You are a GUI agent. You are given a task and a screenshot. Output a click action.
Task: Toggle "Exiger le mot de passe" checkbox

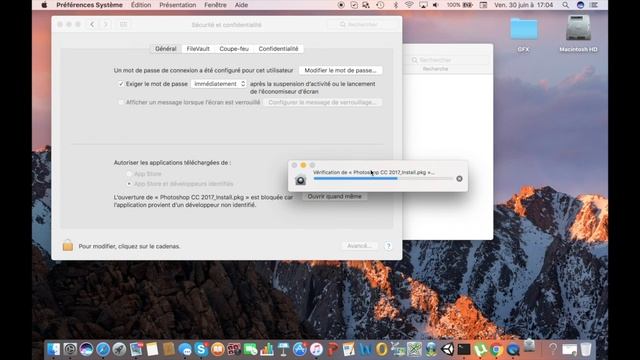[121, 84]
